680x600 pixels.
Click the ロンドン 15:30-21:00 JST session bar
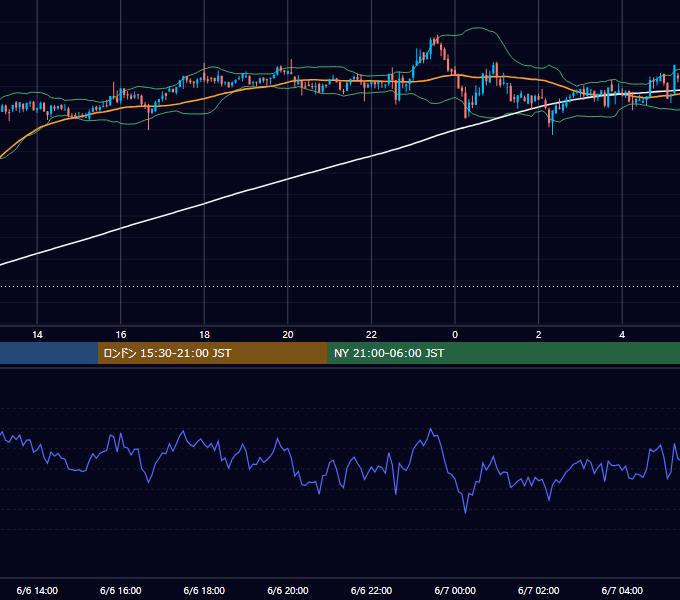pyautogui.click(x=212, y=353)
